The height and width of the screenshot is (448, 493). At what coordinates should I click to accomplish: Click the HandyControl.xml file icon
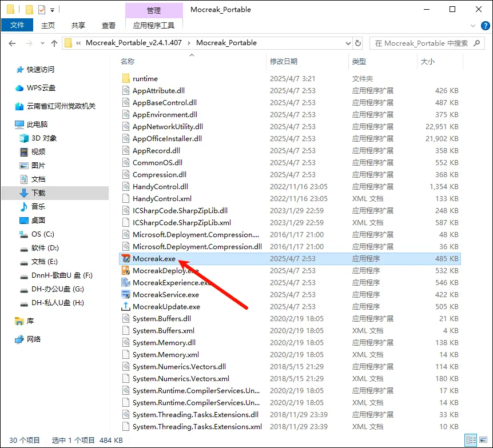pos(126,198)
